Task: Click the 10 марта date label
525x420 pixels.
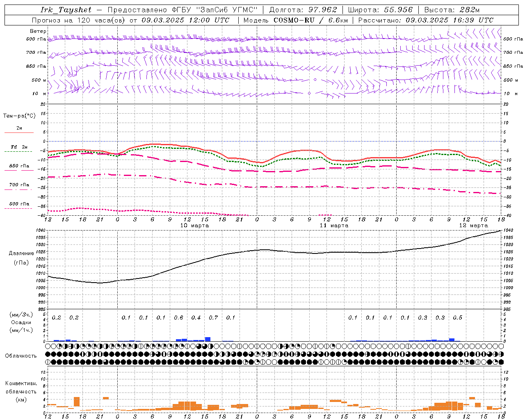Action: click(x=194, y=225)
